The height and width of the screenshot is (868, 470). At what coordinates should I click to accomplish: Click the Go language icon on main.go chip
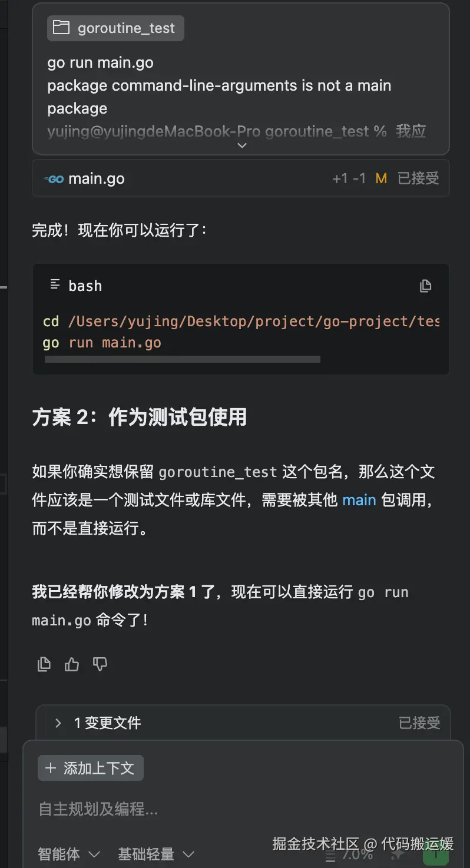(54, 178)
